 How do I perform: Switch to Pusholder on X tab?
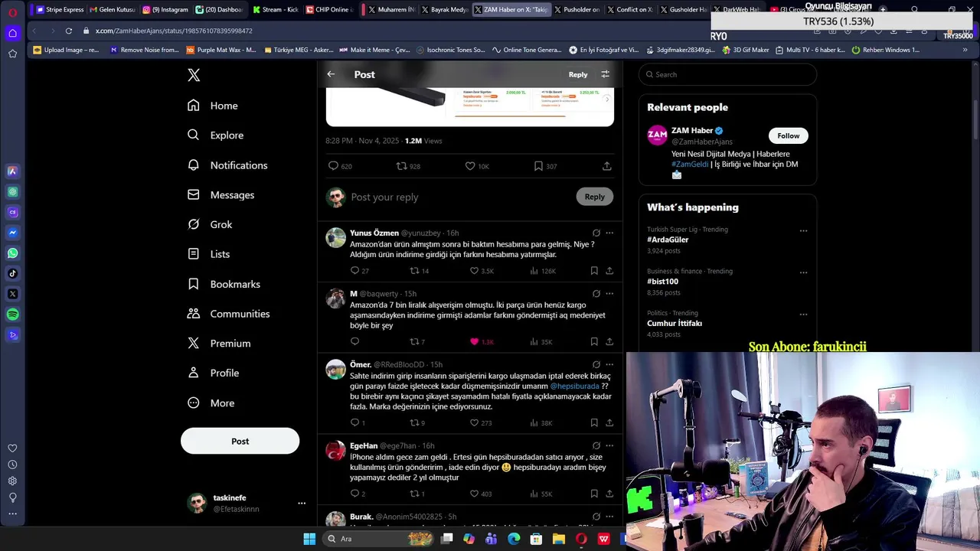point(577,9)
